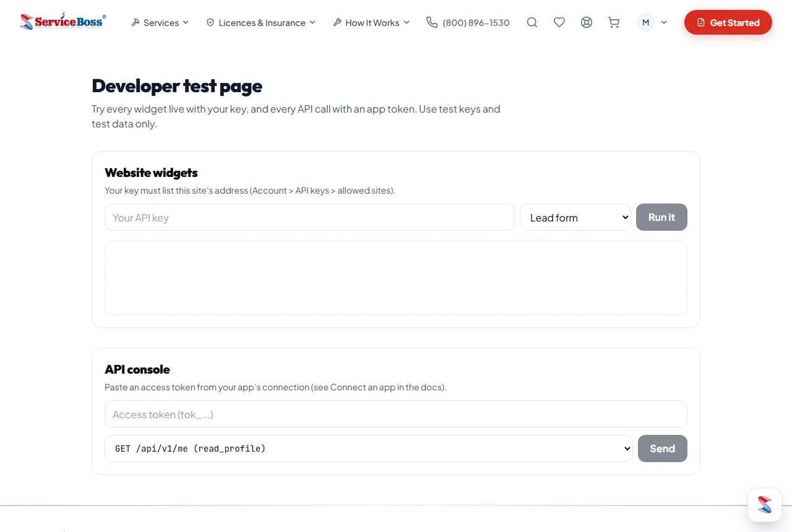The image size is (792, 532).
Task: Focus the Your API key field
Action: point(309,217)
